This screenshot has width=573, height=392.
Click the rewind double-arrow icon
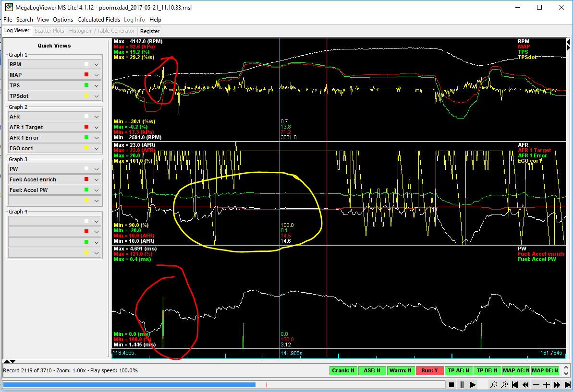coord(525,385)
